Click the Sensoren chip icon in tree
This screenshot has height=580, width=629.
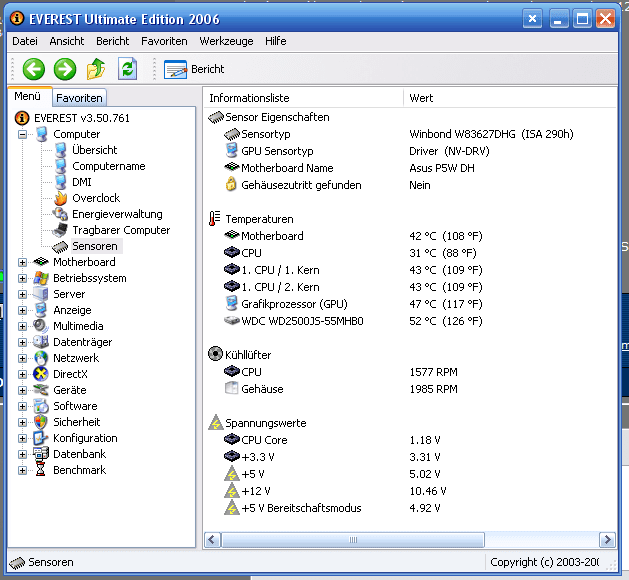pos(61,247)
